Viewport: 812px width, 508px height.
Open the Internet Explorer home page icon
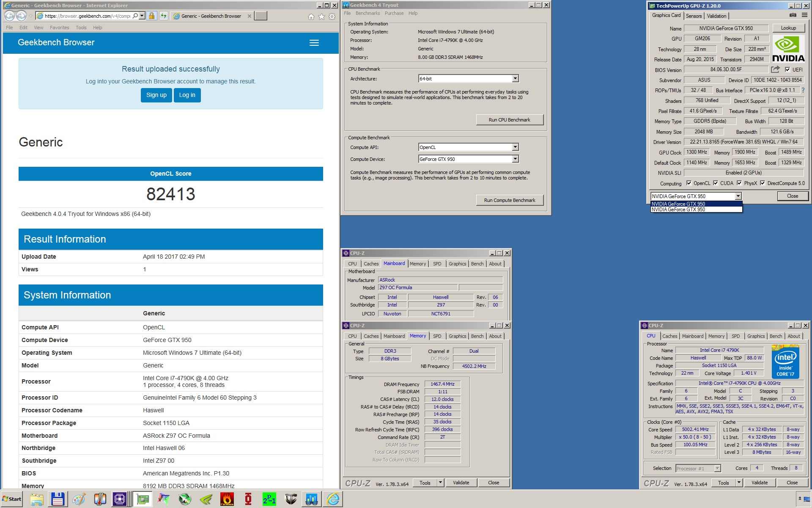click(x=311, y=17)
